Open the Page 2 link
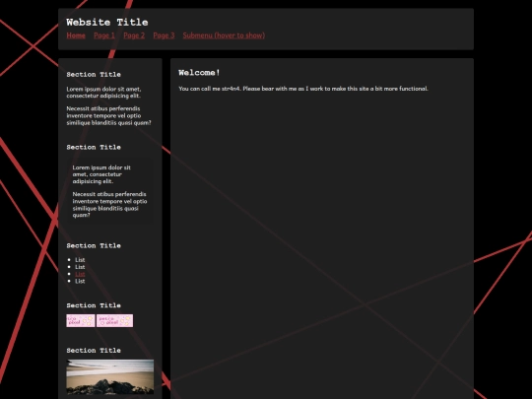Viewport: 532px width, 399px height. (134, 35)
